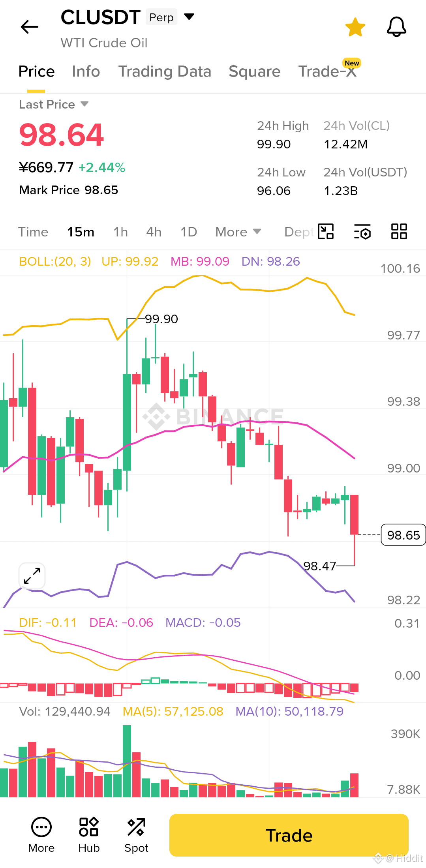426x868 pixels.
Task: Tap the MA(10): 50,118.79 label
Action: 289,711
